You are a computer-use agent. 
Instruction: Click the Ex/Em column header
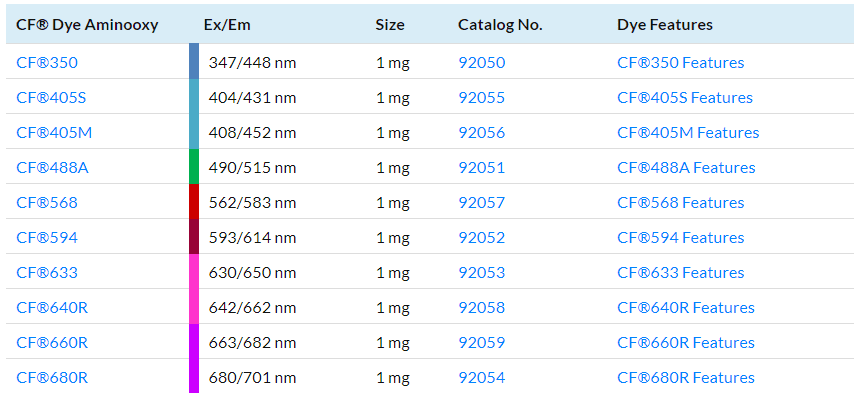point(226,25)
